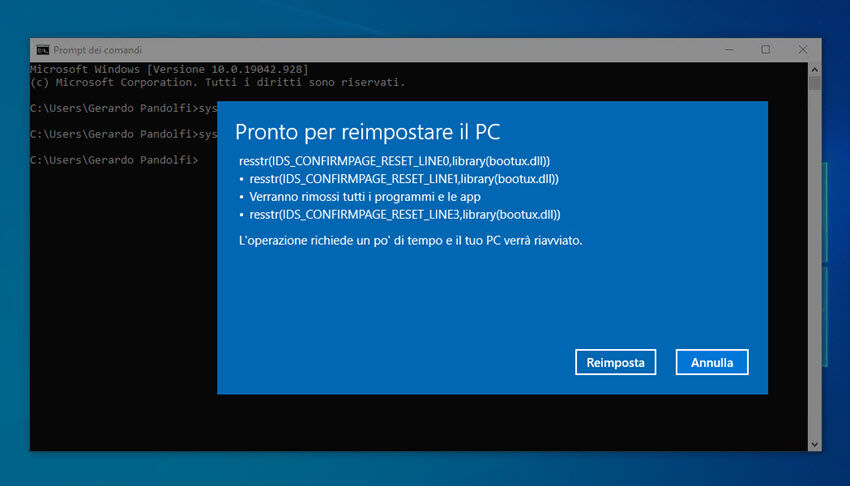This screenshot has width=850, height=486.
Task: Click the last empty prompt line in Command Prompt
Action: 114,160
